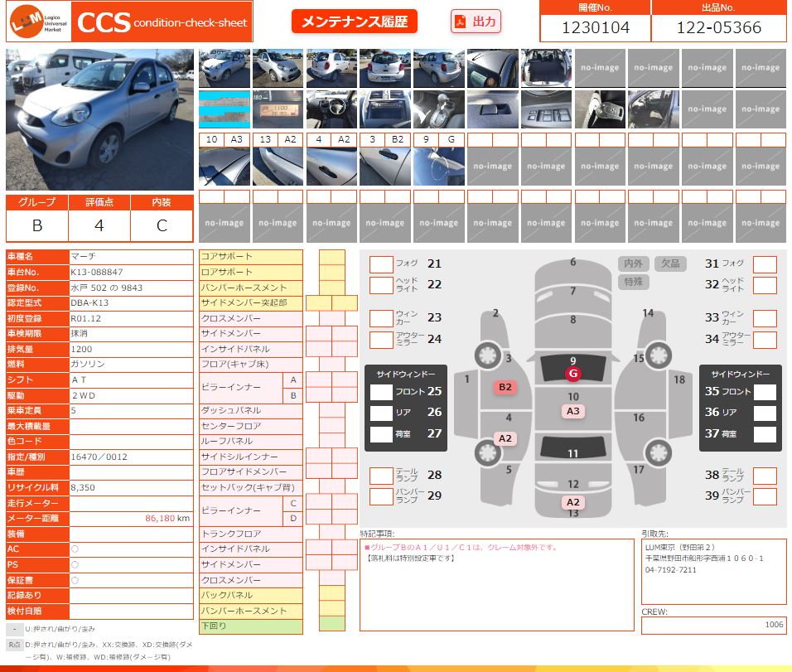This screenshot has height=672, width=792.
Task: Toggle the 特殊 tag button
Action: 633,283
